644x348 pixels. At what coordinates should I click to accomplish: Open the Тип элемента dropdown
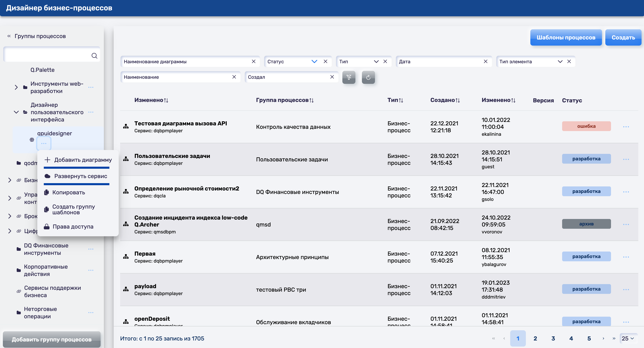click(560, 61)
